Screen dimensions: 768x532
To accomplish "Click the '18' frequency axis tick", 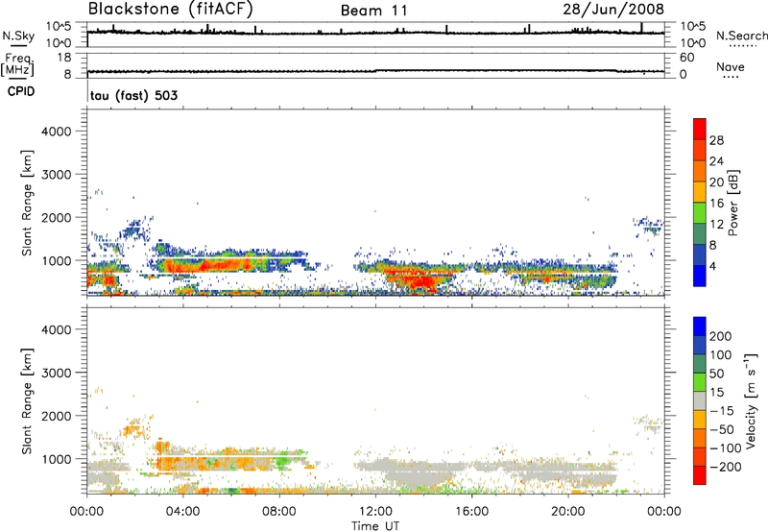I will point(64,58).
